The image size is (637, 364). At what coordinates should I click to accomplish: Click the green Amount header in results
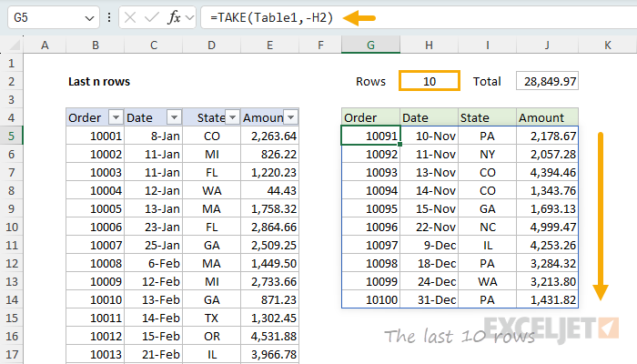pos(547,117)
